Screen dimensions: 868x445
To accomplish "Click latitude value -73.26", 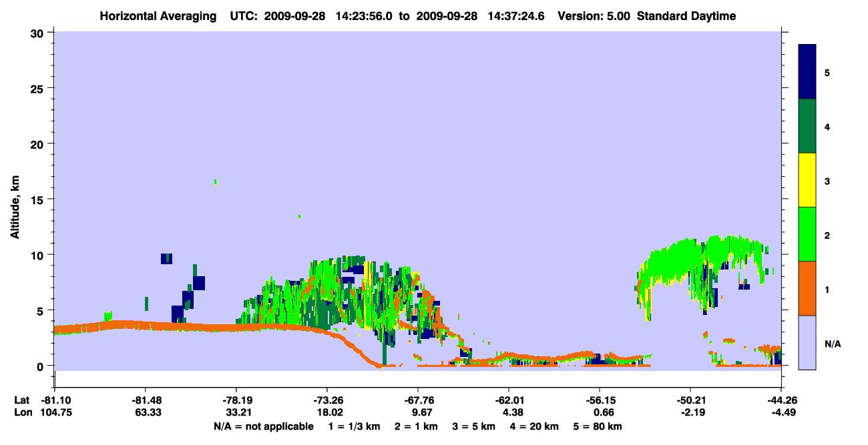I will click(327, 400).
